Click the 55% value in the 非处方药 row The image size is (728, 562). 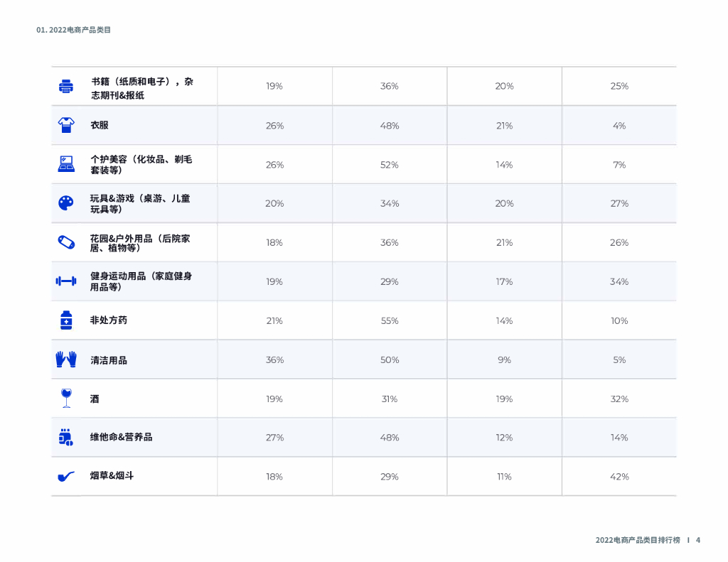click(x=390, y=321)
